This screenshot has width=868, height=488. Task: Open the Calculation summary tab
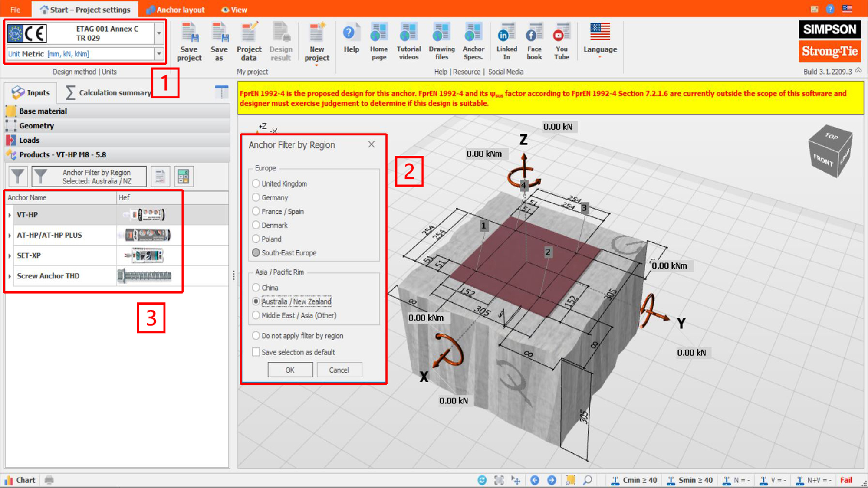click(x=108, y=92)
